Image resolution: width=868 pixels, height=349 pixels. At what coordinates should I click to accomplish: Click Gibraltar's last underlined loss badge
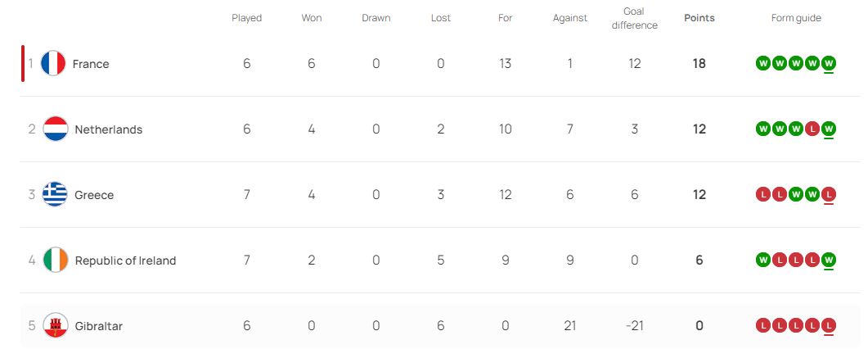(x=829, y=325)
